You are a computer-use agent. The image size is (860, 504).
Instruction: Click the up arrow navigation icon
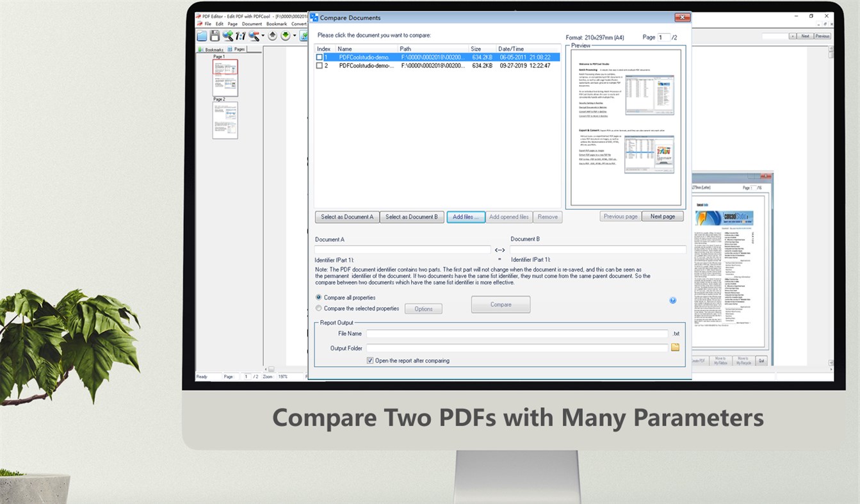coord(272,36)
